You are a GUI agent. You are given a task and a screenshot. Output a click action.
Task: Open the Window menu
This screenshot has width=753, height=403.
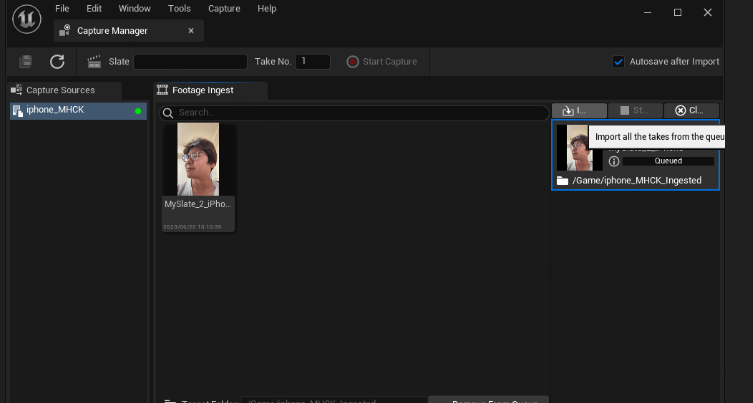click(134, 9)
